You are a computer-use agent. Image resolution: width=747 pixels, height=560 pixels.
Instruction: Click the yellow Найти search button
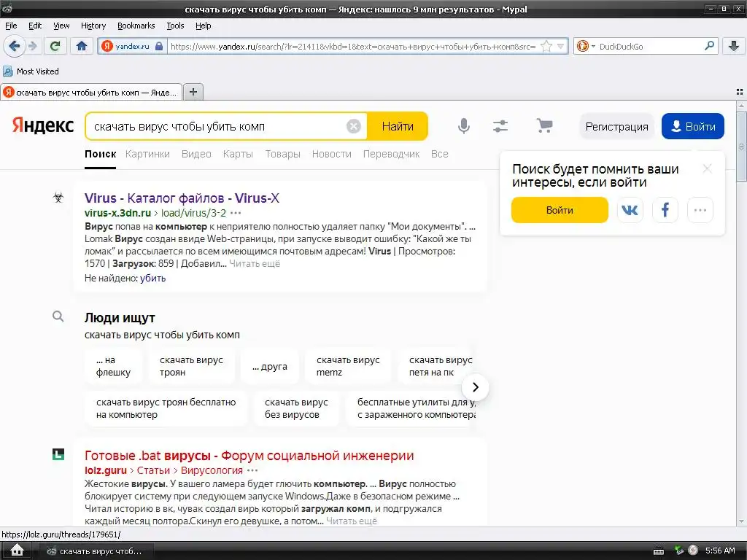pyautogui.click(x=398, y=126)
